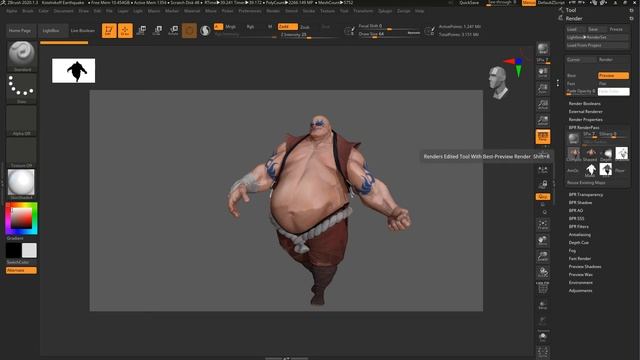This screenshot has height=360, width=640.
Task: Adjust the Z Intensity slider
Action: [x=309, y=35]
